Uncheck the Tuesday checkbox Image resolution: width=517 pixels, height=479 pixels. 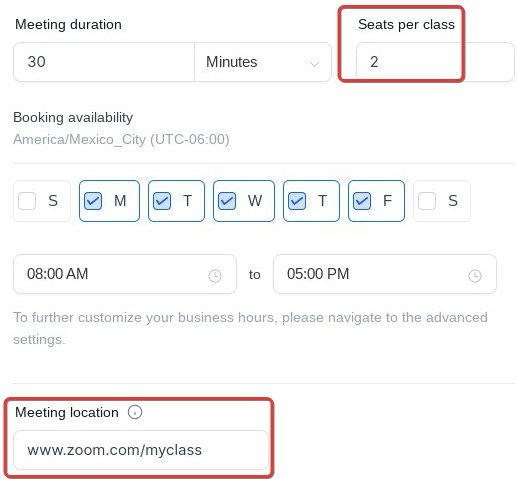pyautogui.click(x=162, y=201)
